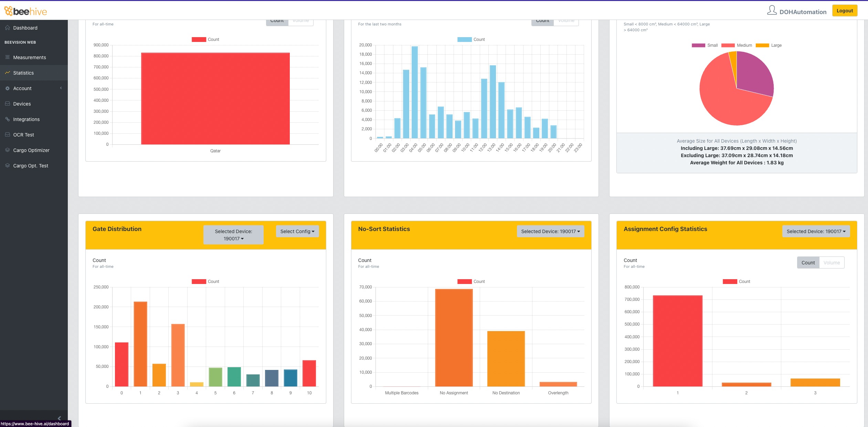868x427 pixels.
Task: Select Count toggle in Assignment Config Statistics
Action: [x=808, y=263]
